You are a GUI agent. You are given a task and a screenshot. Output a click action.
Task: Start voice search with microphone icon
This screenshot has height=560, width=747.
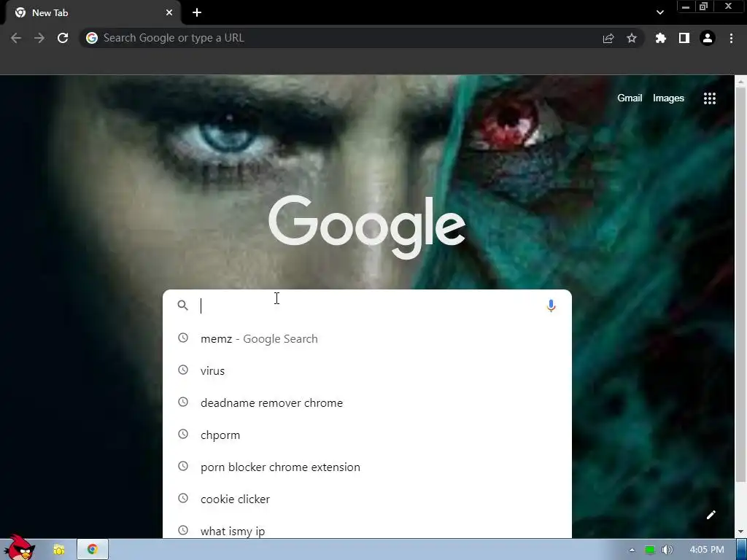click(x=551, y=306)
